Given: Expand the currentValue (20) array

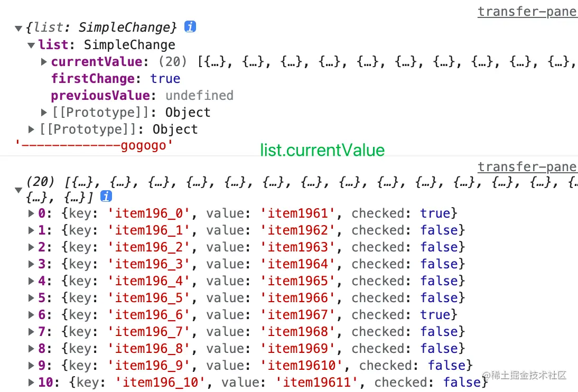Looking at the screenshot, I should pyautogui.click(x=44, y=62).
